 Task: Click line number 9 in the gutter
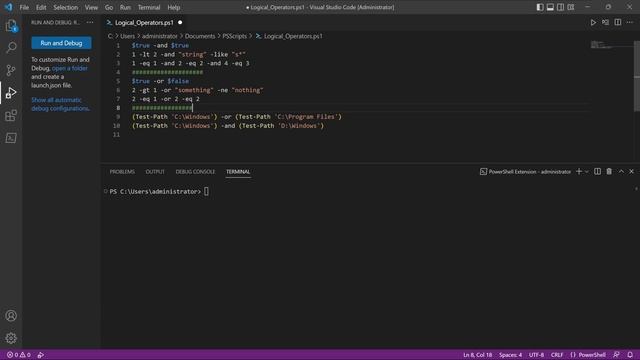[x=118, y=117]
